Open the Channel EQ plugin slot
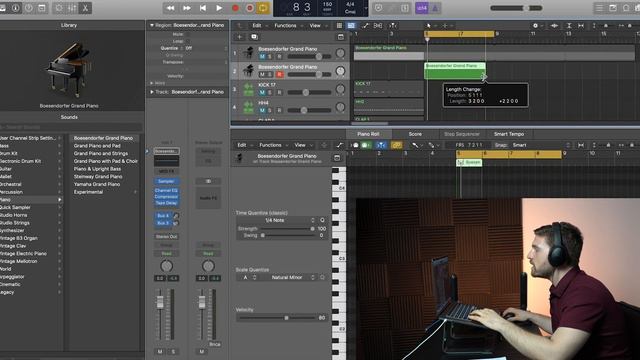 (166, 191)
